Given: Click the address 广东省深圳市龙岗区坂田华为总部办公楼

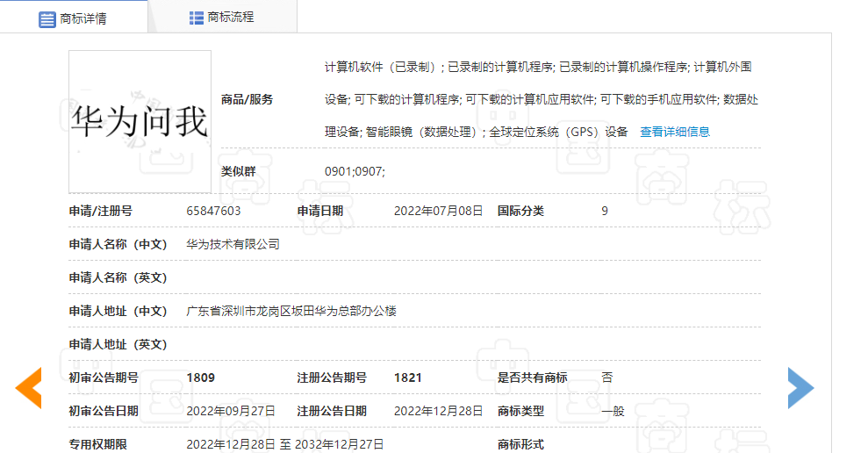Looking at the screenshot, I should (x=291, y=312).
